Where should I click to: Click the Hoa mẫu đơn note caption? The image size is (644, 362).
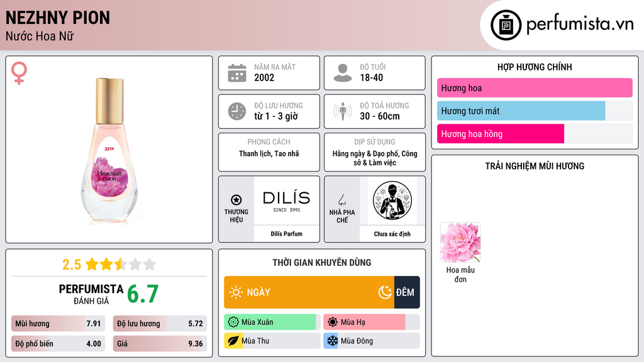(x=460, y=275)
